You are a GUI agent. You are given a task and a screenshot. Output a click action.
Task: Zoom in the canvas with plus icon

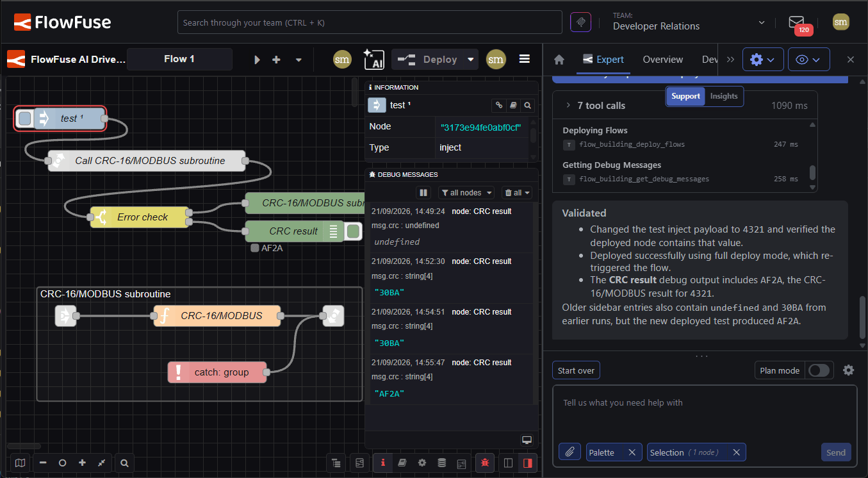(82, 463)
